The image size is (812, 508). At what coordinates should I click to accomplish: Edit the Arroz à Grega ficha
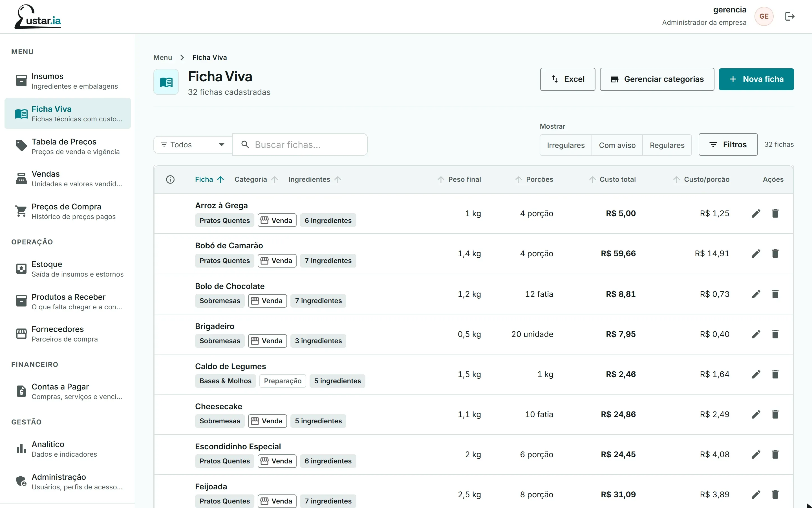coord(756,213)
